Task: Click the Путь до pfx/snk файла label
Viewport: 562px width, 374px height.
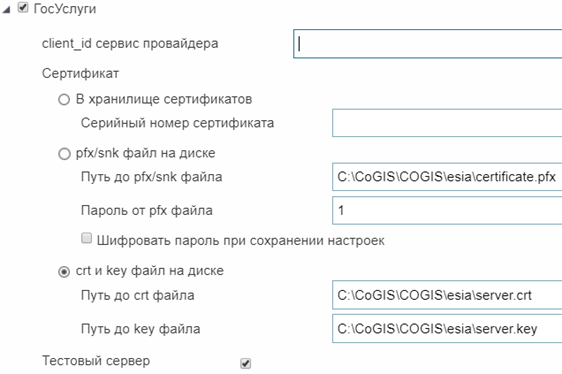Action: pyautogui.click(x=152, y=177)
